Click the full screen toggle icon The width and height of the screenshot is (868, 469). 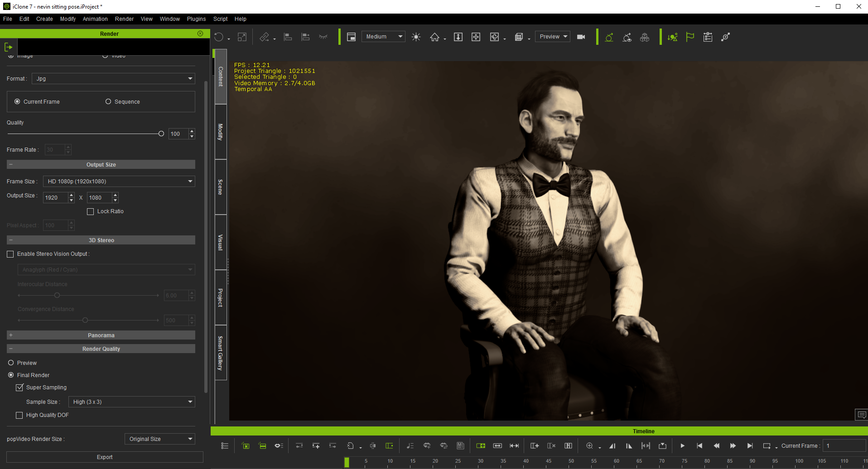click(242, 37)
